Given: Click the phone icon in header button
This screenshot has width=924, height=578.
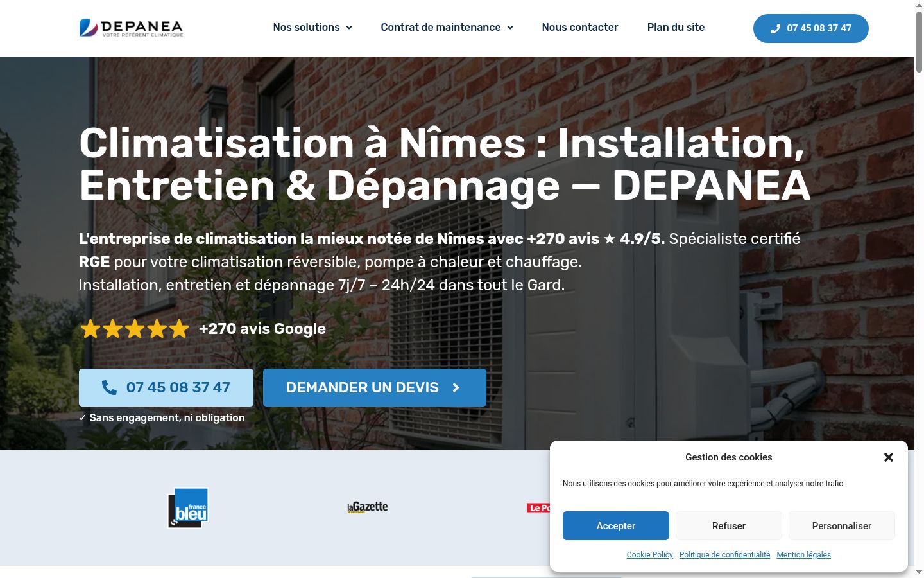Looking at the screenshot, I should pos(775,28).
